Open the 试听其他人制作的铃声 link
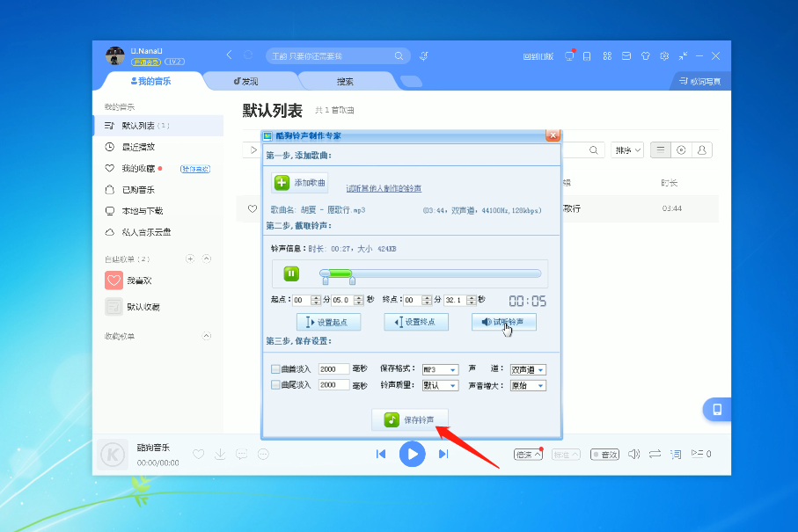The width and height of the screenshot is (798, 532). click(x=384, y=189)
